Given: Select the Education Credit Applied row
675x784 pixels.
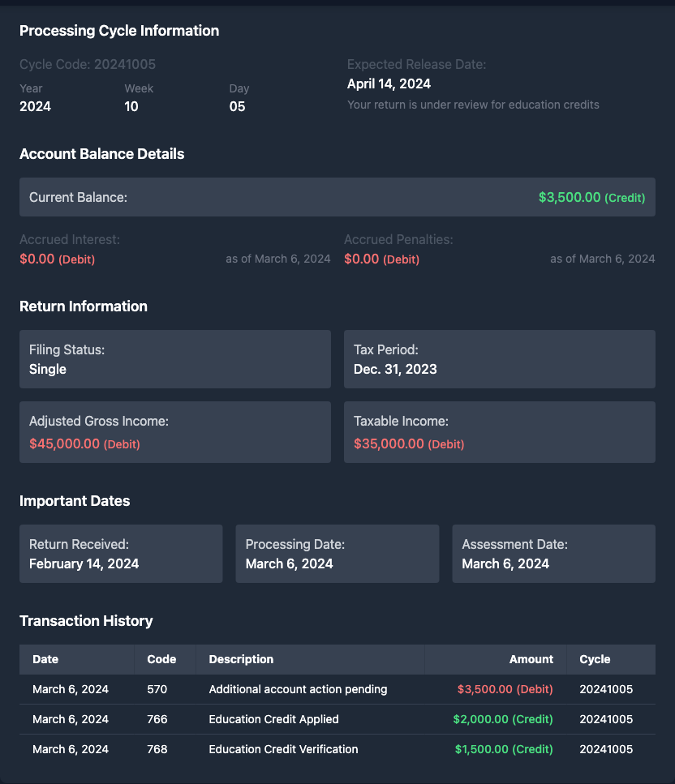Looking at the screenshot, I should (337, 719).
